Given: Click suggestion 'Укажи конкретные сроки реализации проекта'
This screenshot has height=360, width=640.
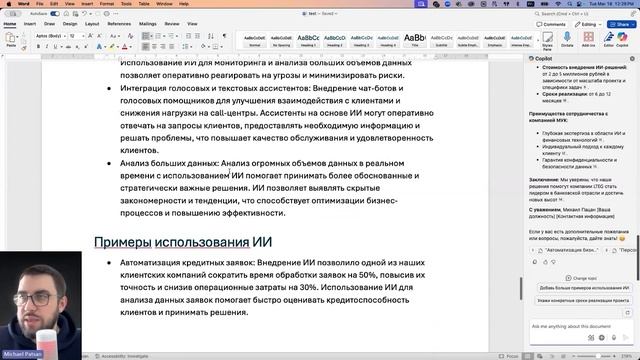Looking at the screenshot, I should [x=583, y=300].
